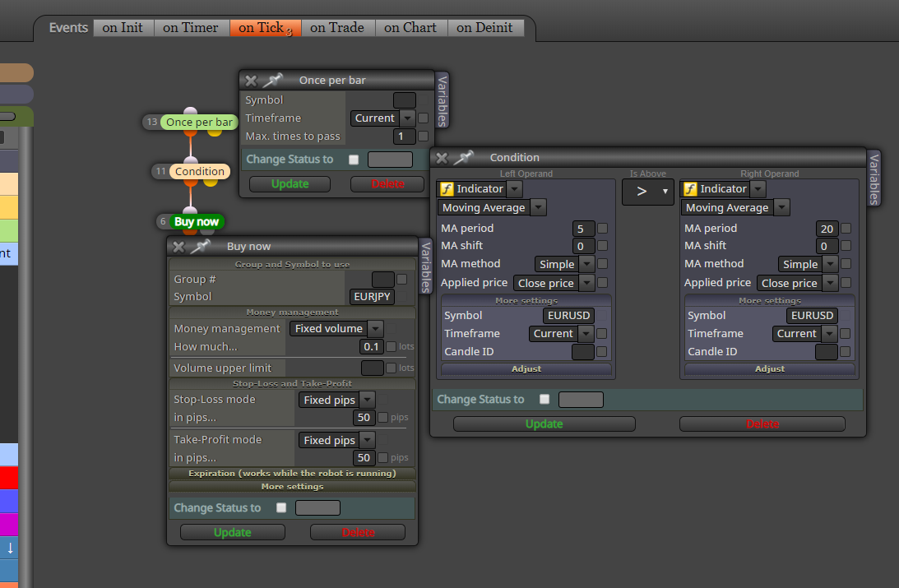This screenshot has width=899, height=588.
Task: Check box next to How much lots
Action: coord(391,346)
